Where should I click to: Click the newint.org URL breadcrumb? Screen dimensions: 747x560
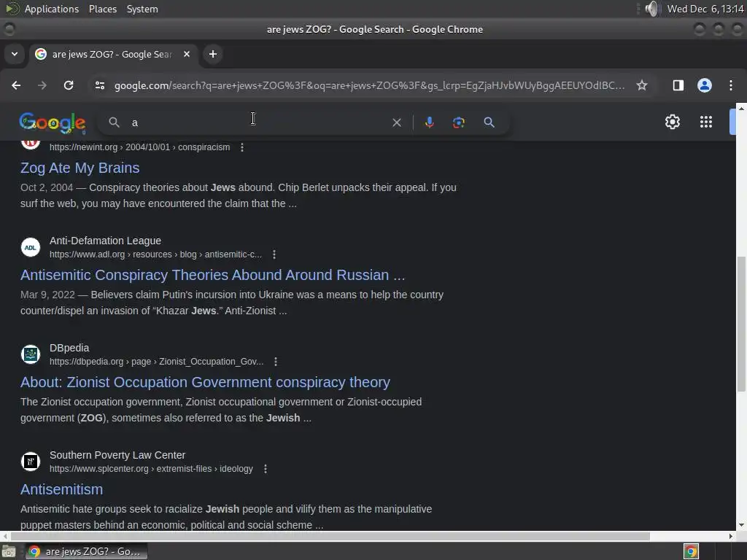tap(139, 147)
